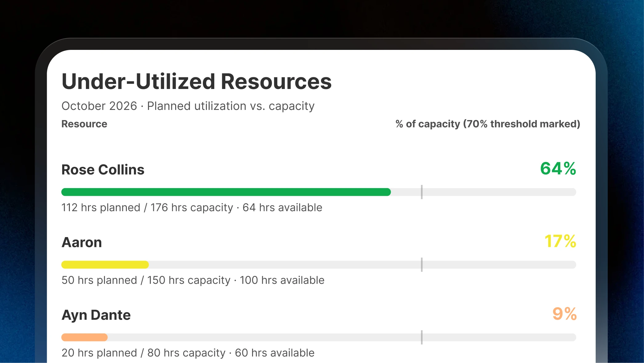This screenshot has width=644, height=363.
Task: Click Rose Collins green progress bar
Action: pyautogui.click(x=226, y=192)
